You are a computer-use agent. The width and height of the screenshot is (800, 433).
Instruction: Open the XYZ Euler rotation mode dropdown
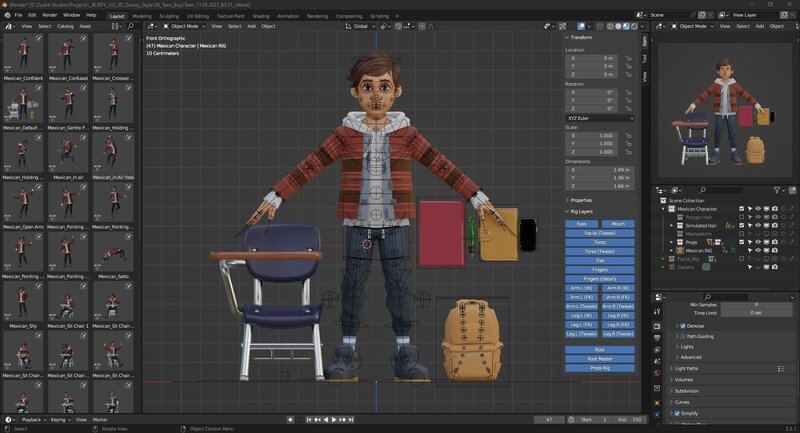coord(600,118)
